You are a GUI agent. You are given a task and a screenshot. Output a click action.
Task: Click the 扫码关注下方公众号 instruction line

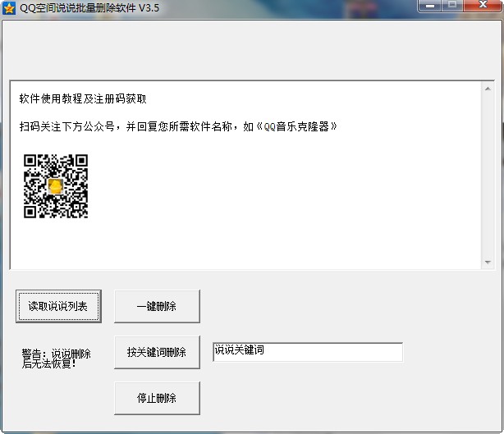123,126
